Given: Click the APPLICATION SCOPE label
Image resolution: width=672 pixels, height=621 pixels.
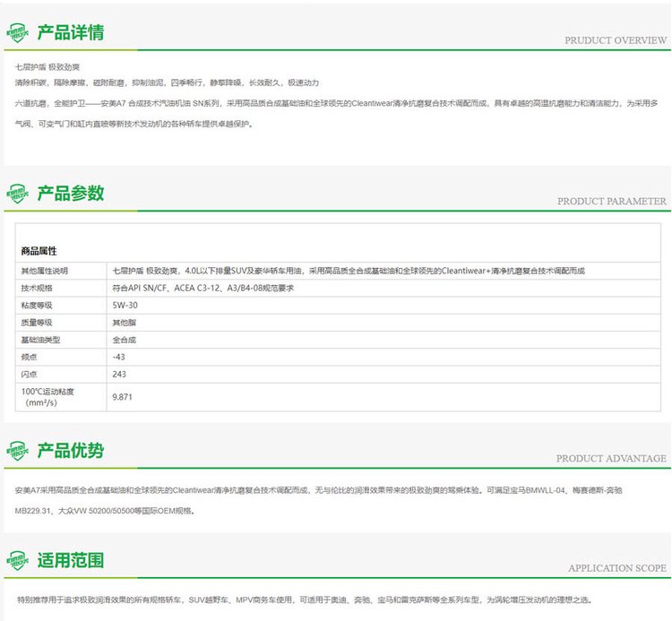Looking at the screenshot, I should (616, 568).
